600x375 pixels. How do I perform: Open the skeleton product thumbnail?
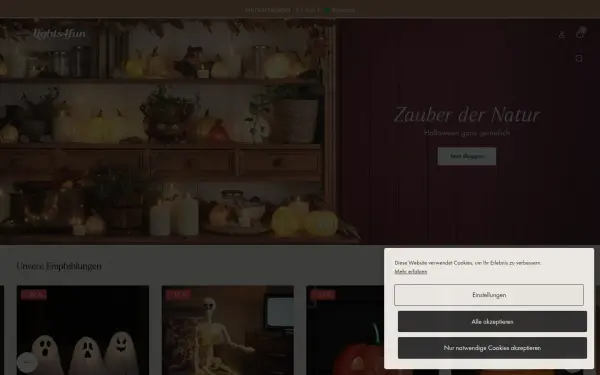[x=228, y=330]
